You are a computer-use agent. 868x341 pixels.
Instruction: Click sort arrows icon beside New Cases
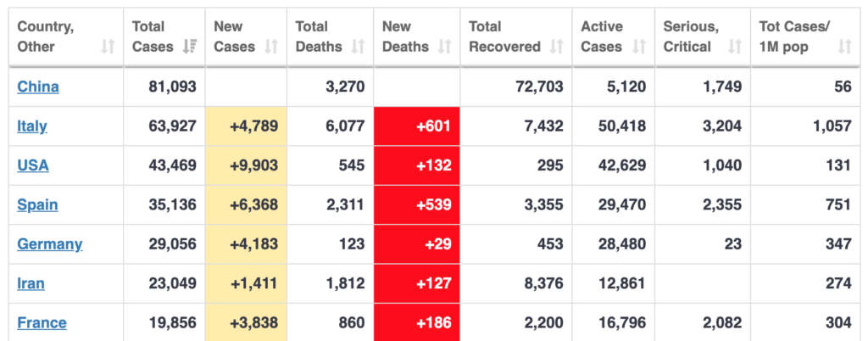click(x=272, y=47)
